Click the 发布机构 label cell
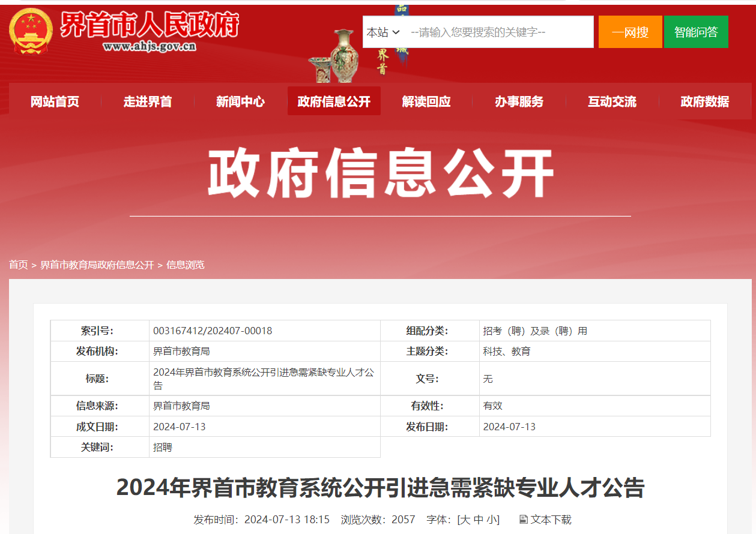Screen dimensions: 756x534 tap(100, 351)
